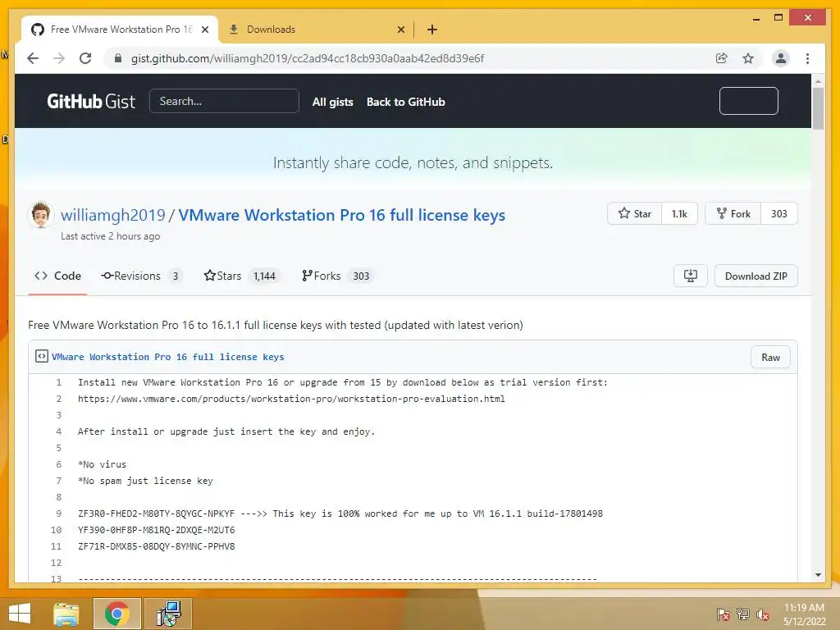The width and height of the screenshot is (840, 630).
Task: Click the ZF71R key on line 11
Action: pyautogui.click(x=157, y=546)
